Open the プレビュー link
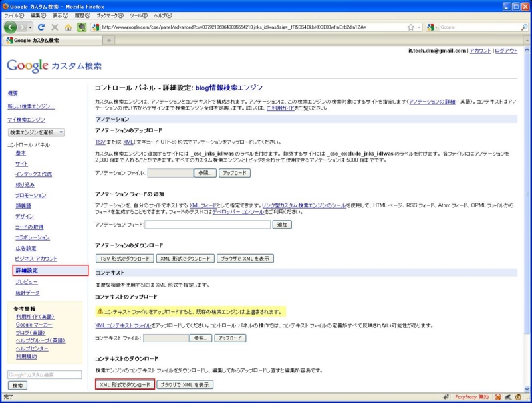Image resolution: width=532 pixels, height=403 pixels. pos(27,282)
